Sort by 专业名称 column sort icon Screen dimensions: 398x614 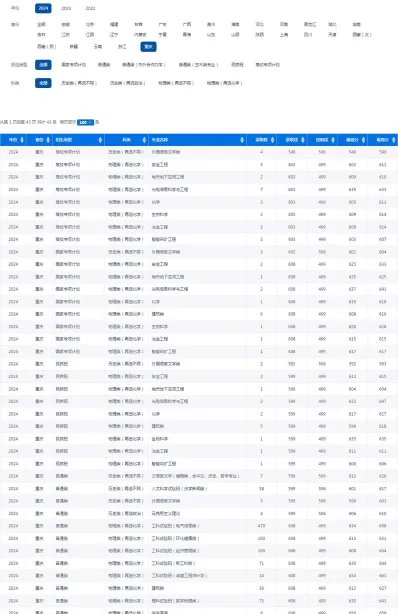[x=242, y=140]
